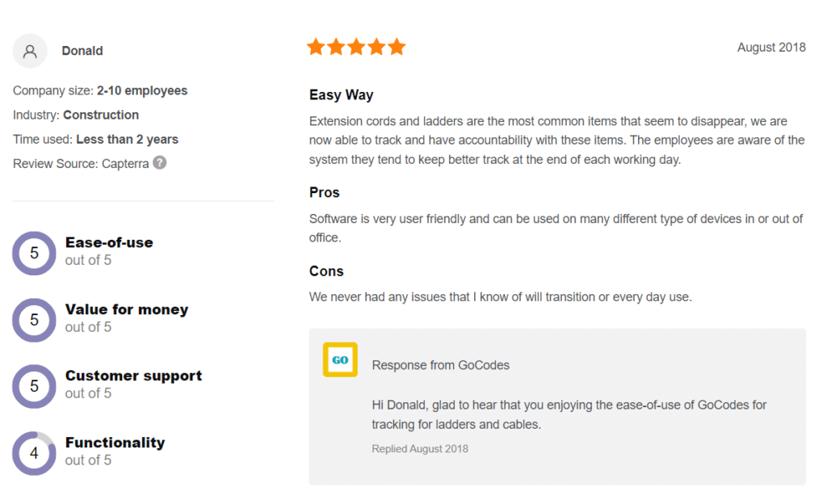Image resolution: width=827 pixels, height=504 pixels.
Task: Click Response from GoCodes heading
Action: point(440,365)
